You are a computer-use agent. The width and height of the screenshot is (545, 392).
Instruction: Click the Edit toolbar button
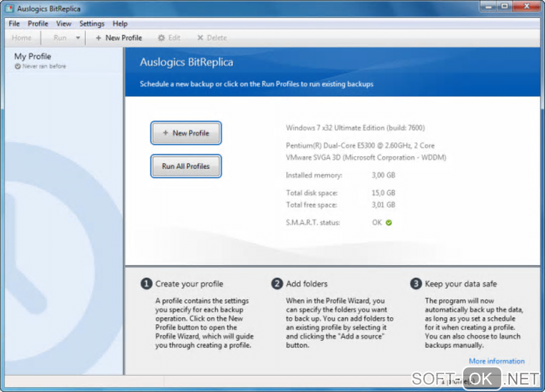coord(169,38)
